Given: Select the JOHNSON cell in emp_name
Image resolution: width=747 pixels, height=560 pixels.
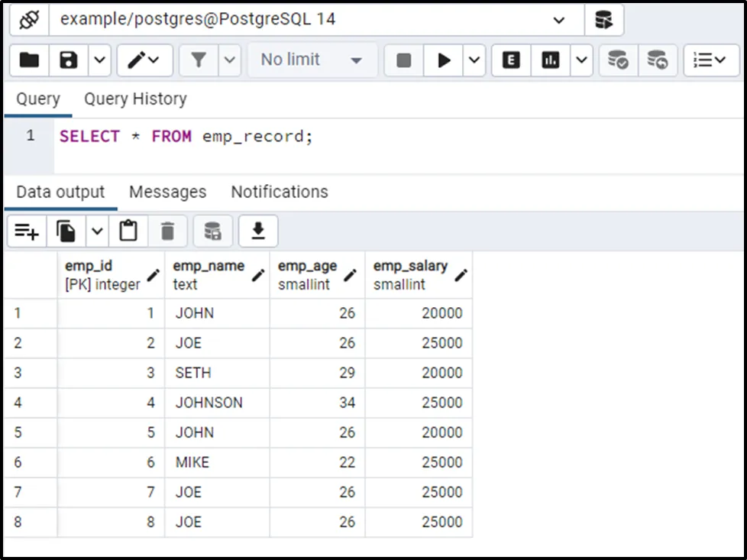Looking at the screenshot, I should (x=209, y=403).
